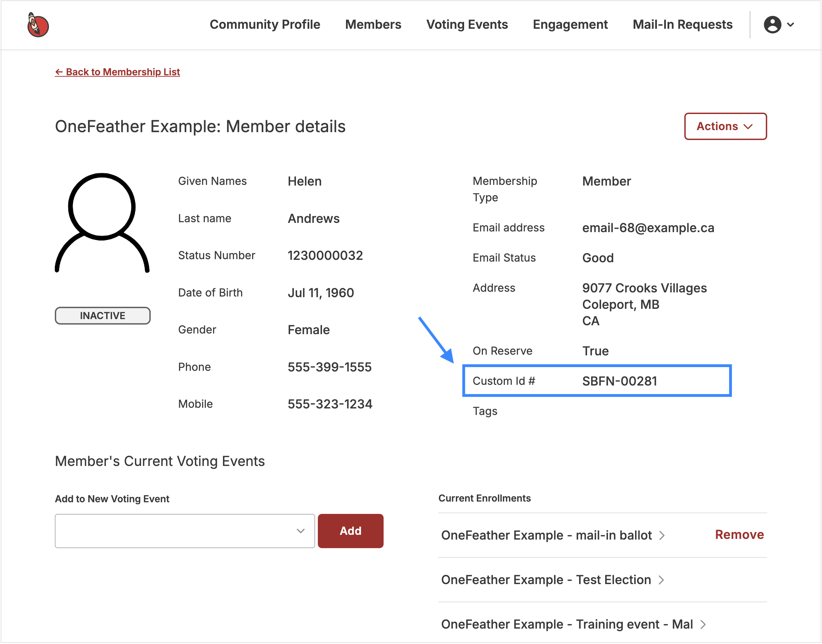Click the Gender value Female

[x=309, y=330]
